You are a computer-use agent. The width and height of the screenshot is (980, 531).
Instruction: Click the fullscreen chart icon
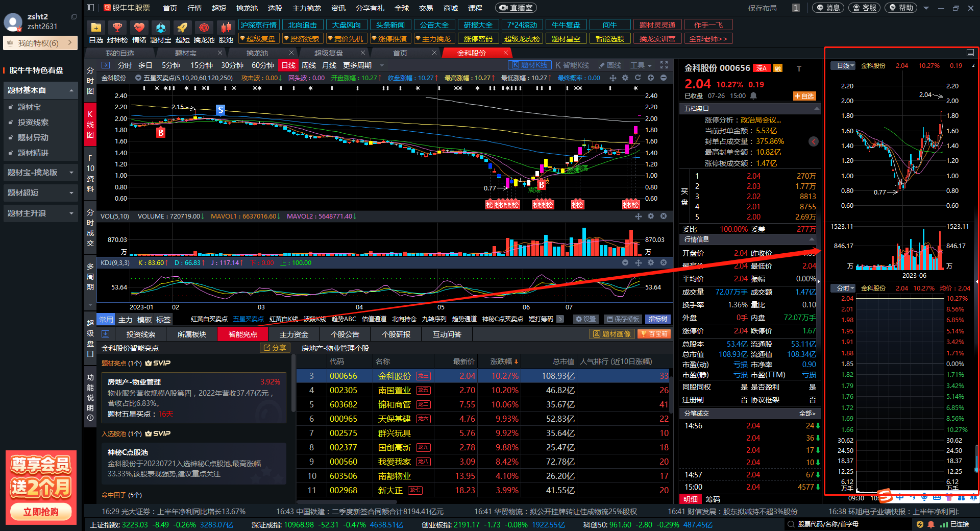[664, 65]
